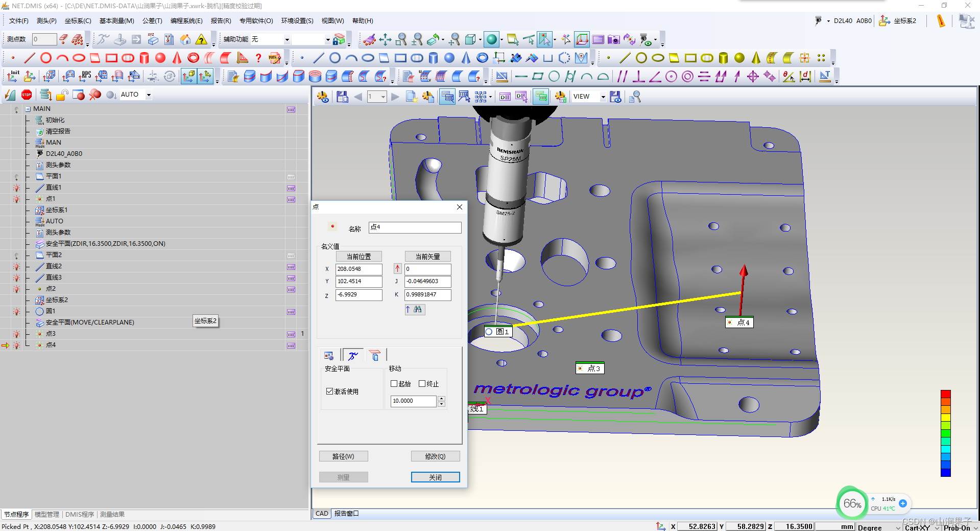The height and width of the screenshot is (531, 980).
Task: Select the Parallelism tolerance icon
Action: (622, 76)
